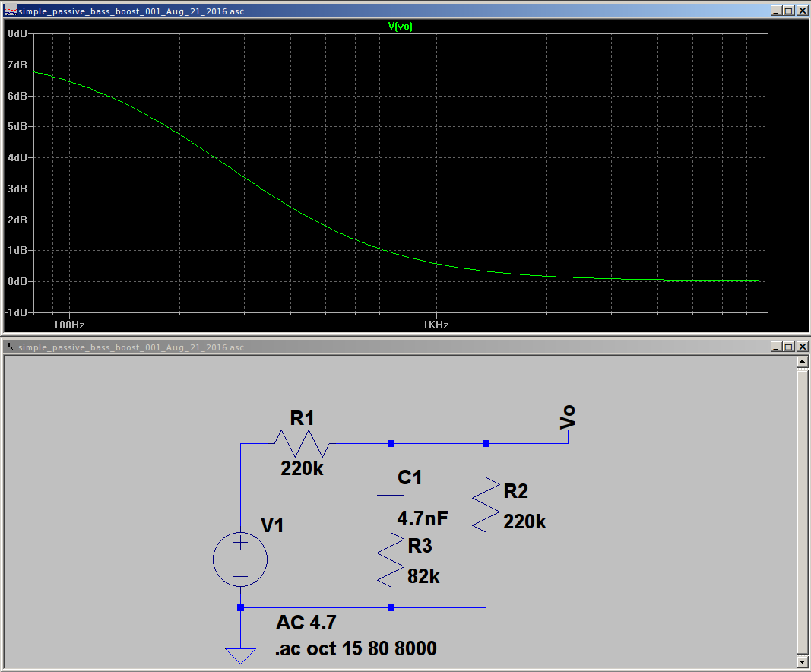Select resistor R2 symbol in schematic

coord(486,505)
